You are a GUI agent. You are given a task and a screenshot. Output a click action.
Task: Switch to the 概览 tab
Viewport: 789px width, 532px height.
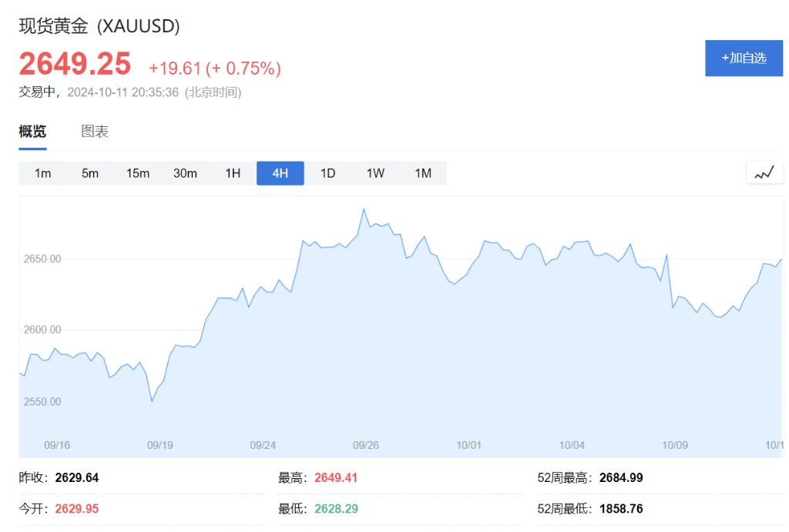32,132
